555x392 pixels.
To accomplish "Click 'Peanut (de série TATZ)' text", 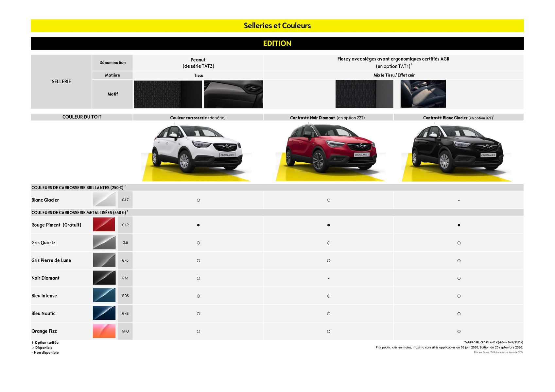I will (x=198, y=63).
